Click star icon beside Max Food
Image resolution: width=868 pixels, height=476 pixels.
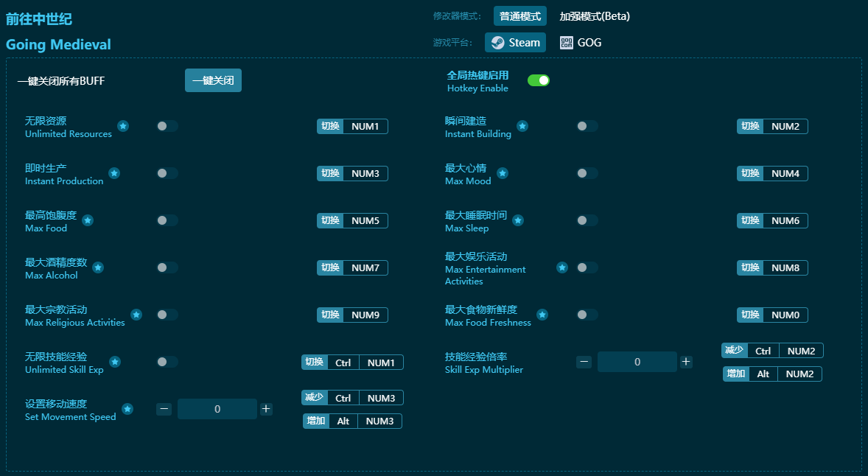tap(88, 220)
